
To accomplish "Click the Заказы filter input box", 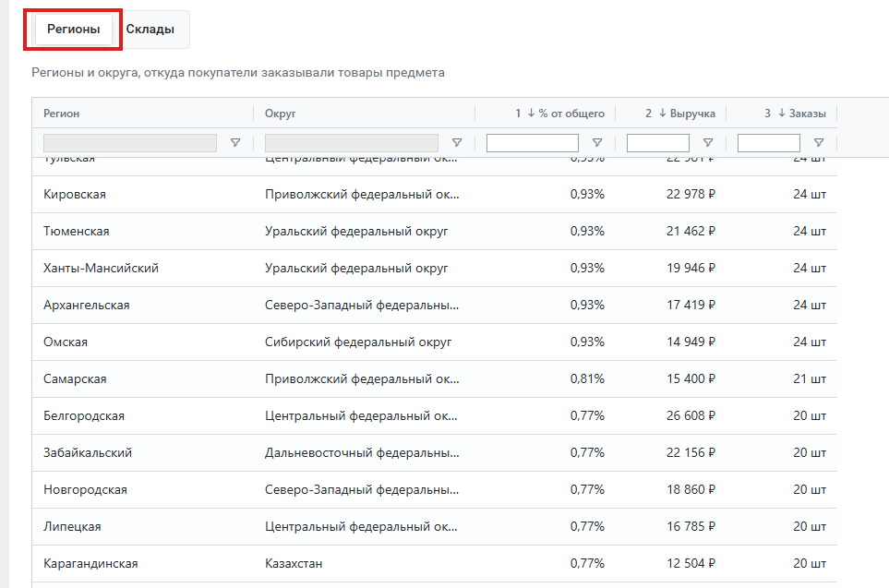I will click(x=768, y=143).
